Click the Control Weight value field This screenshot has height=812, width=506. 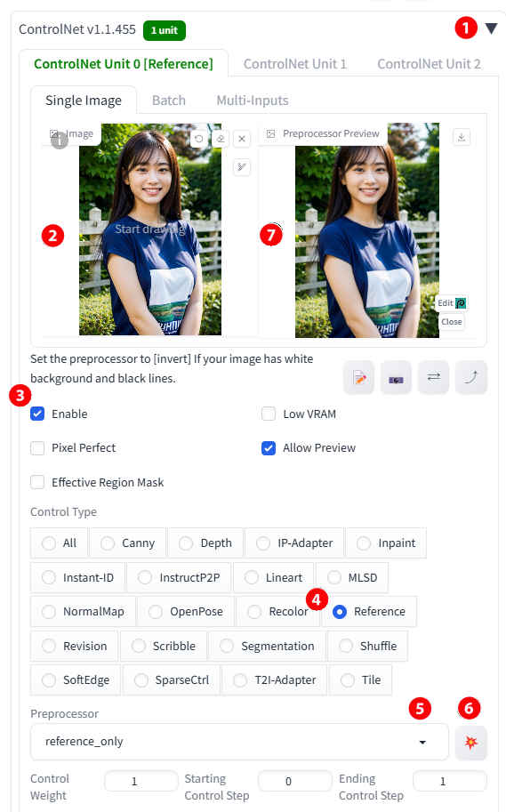pyautogui.click(x=141, y=781)
